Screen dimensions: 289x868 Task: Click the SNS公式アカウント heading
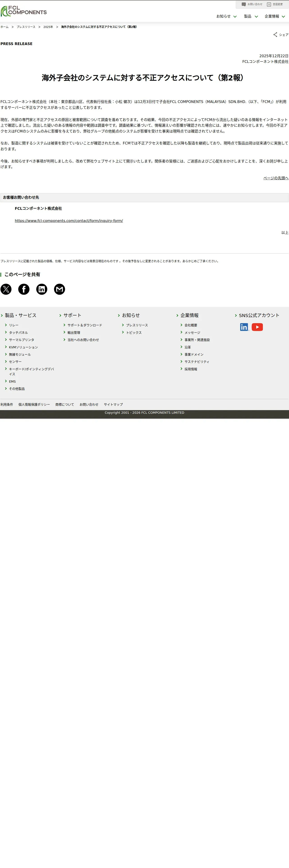click(259, 315)
